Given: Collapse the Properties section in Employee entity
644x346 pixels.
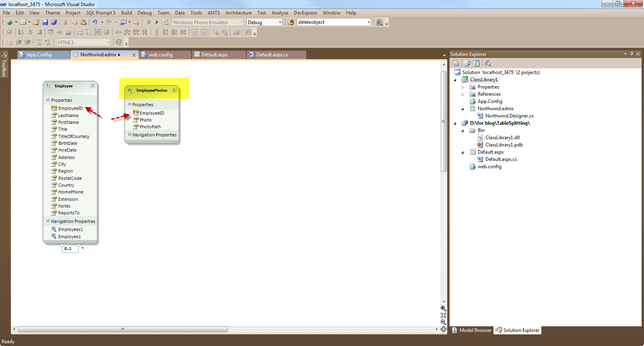Looking at the screenshot, I should pos(48,100).
